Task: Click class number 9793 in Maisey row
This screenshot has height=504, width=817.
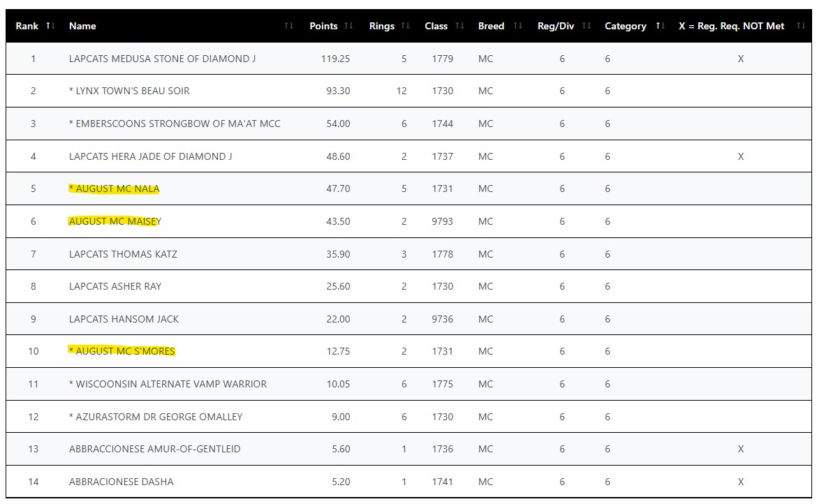Action: (442, 221)
